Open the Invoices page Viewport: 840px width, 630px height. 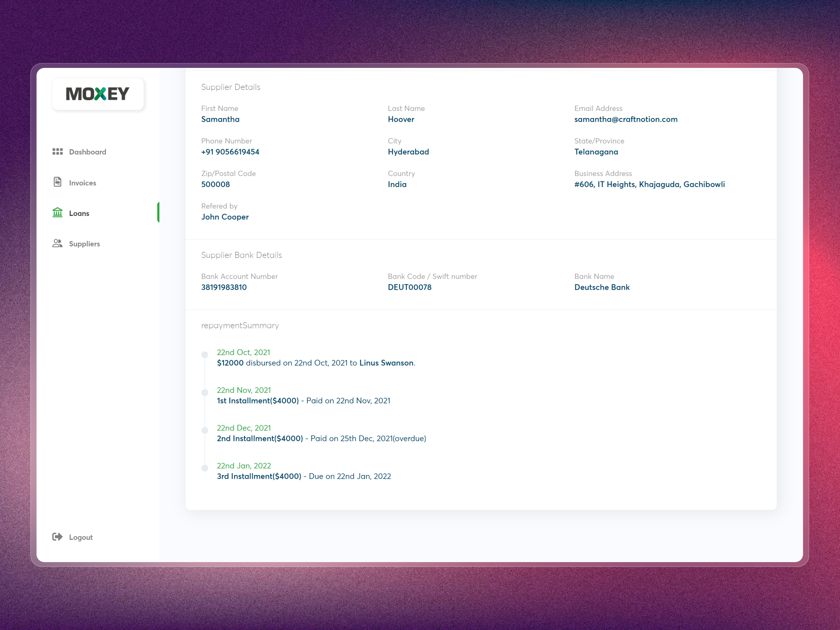[82, 182]
